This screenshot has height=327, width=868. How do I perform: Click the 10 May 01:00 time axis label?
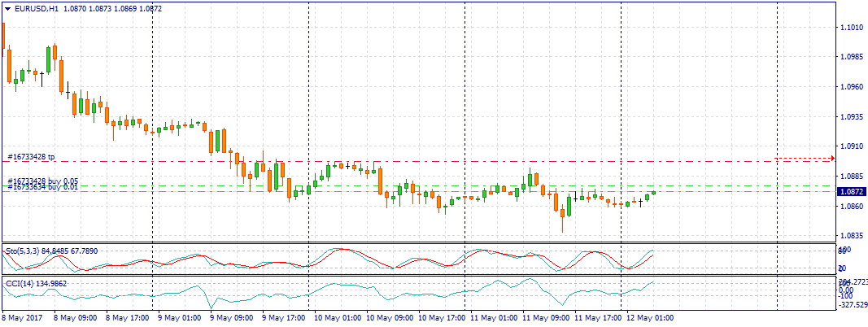point(337,318)
